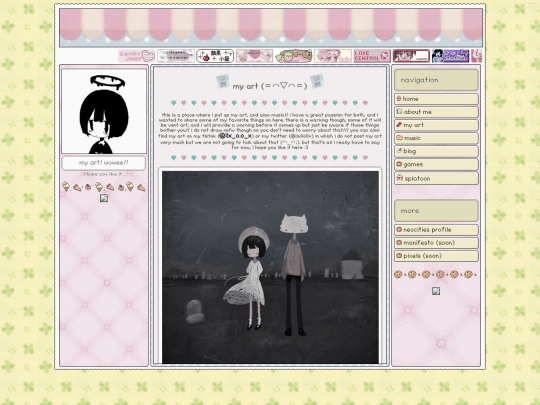The height and width of the screenshot is (405, 540).
Task: Click the broken image below ice cream row
Action: tap(104, 198)
